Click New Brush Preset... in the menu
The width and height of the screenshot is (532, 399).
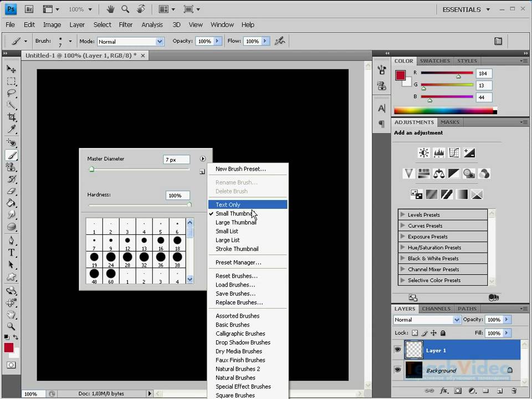pyautogui.click(x=241, y=169)
